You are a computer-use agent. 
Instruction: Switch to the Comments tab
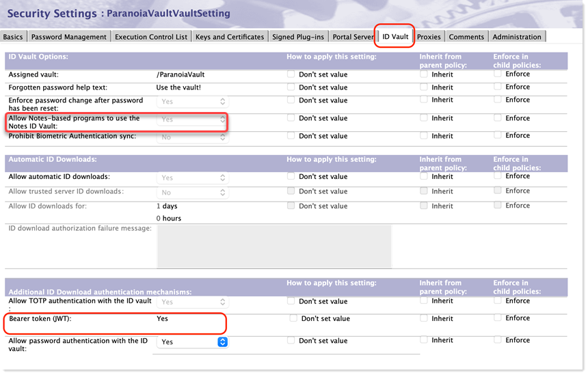point(466,37)
